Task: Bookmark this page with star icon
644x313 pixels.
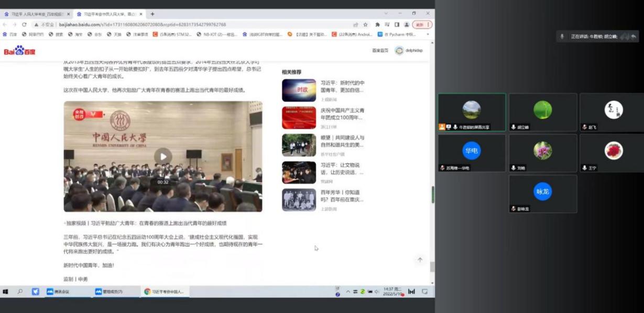Action: pyautogui.click(x=365, y=25)
